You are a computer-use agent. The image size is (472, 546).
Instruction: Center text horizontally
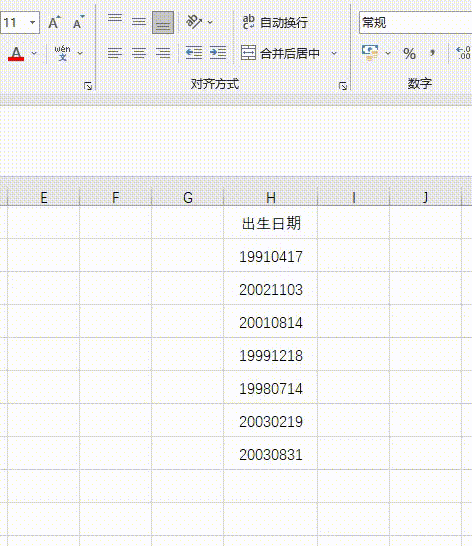[139, 53]
